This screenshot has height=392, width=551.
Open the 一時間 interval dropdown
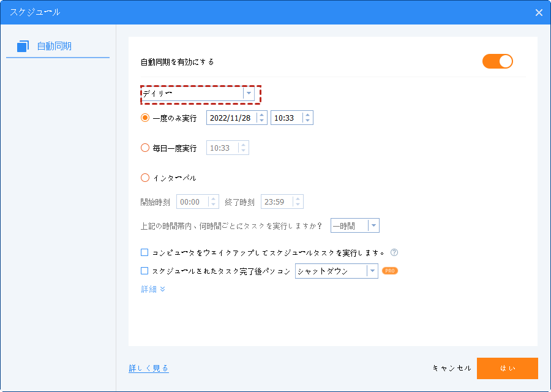355,226
